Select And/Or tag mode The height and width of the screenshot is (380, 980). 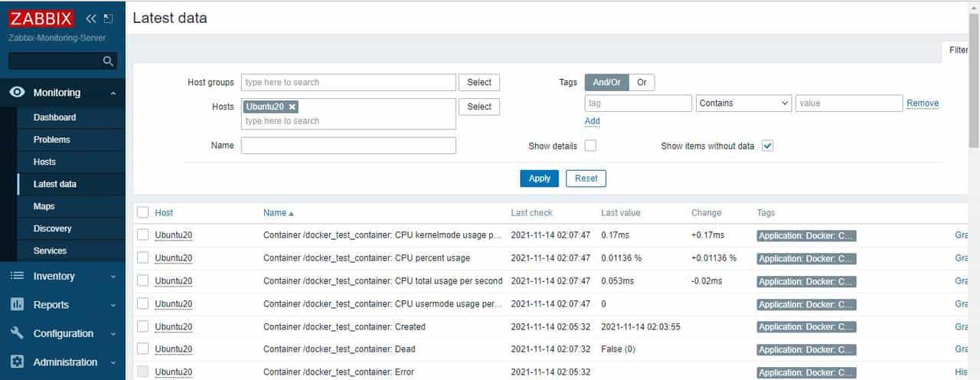(x=607, y=82)
